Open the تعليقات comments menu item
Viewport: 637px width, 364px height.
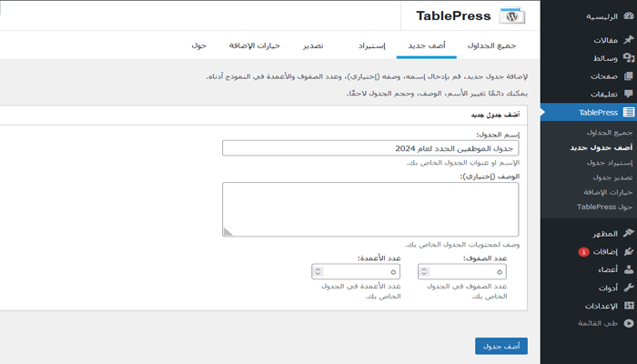(589, 94)
